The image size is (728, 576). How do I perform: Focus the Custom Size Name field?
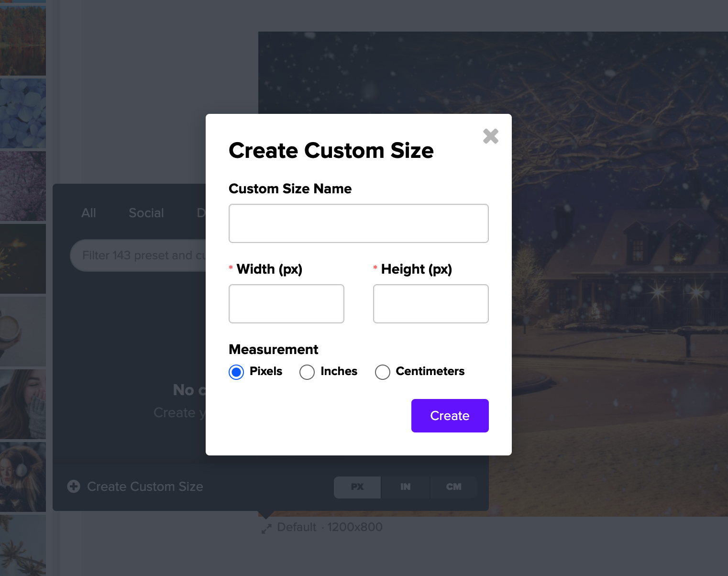pyautogui.click(x=359, y=223)
